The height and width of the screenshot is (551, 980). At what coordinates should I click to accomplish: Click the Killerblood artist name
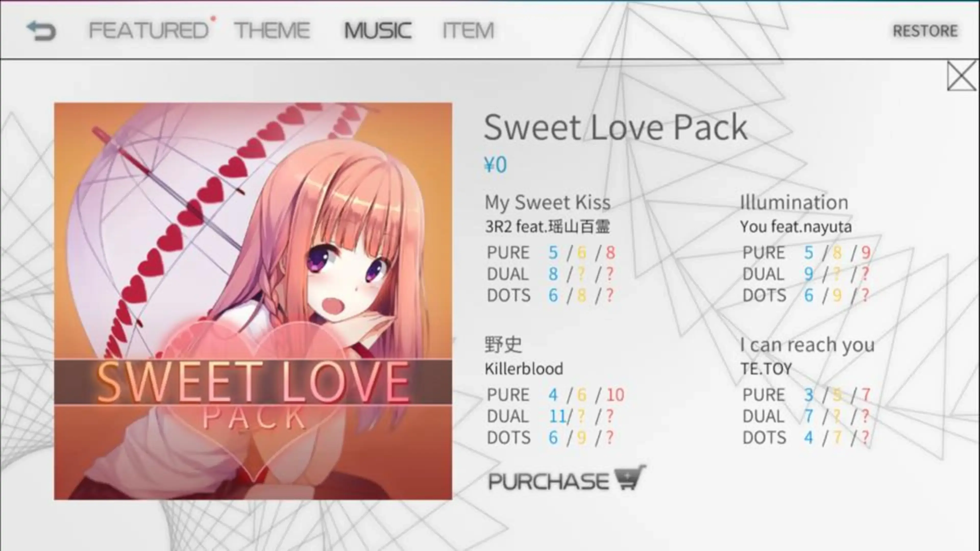[x=523, y=369]
